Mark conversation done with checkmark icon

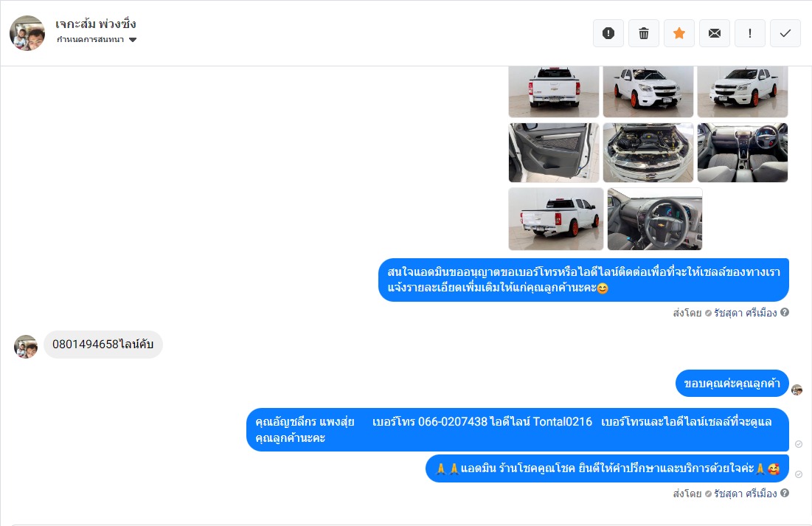pos(785,33)
